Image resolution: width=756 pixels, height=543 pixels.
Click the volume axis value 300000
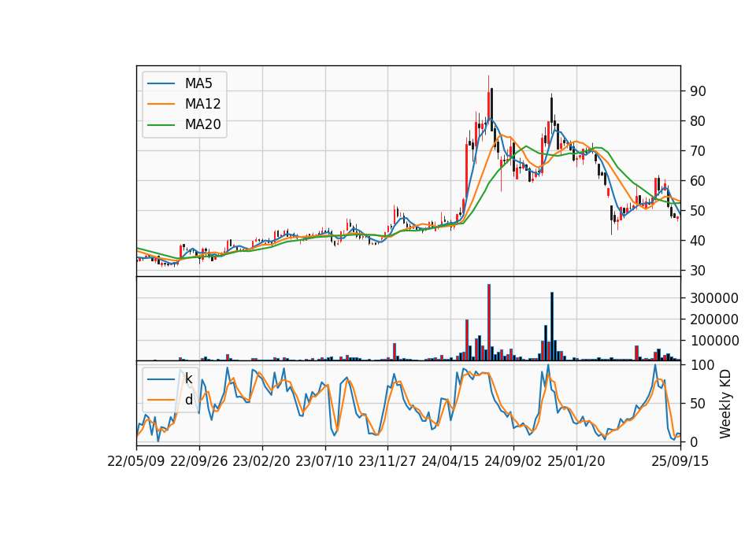714,298
